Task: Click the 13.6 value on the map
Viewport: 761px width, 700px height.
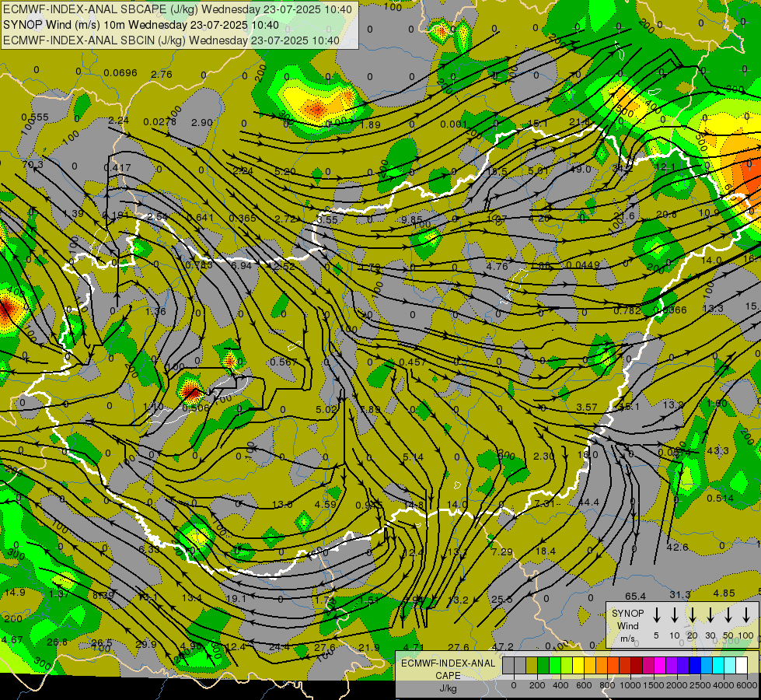Action: click(x=282, y=504)
